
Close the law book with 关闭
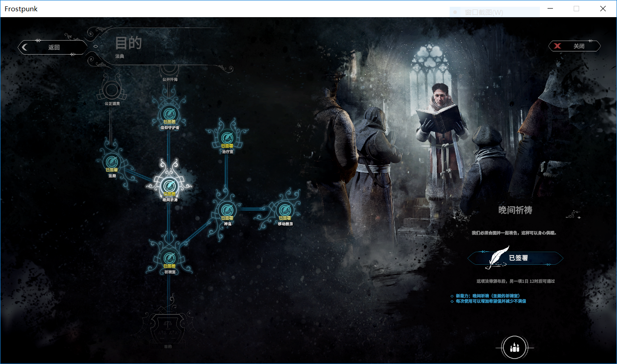[575, 46]
